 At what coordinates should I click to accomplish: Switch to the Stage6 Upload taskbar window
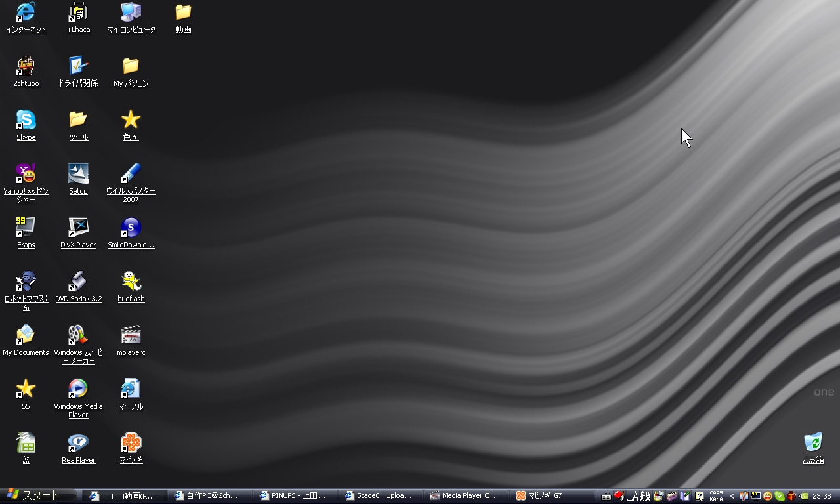(x=381, y=496)
